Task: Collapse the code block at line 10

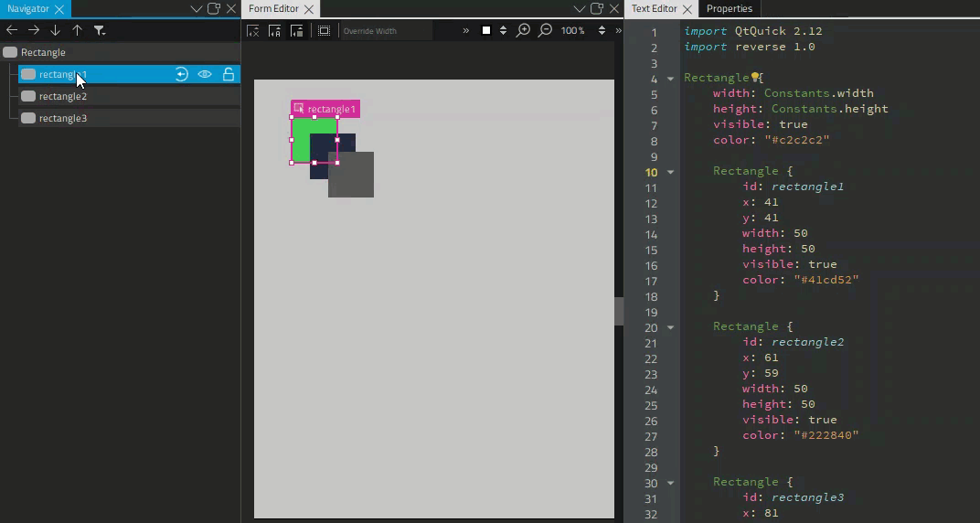Action: (670, 172)
